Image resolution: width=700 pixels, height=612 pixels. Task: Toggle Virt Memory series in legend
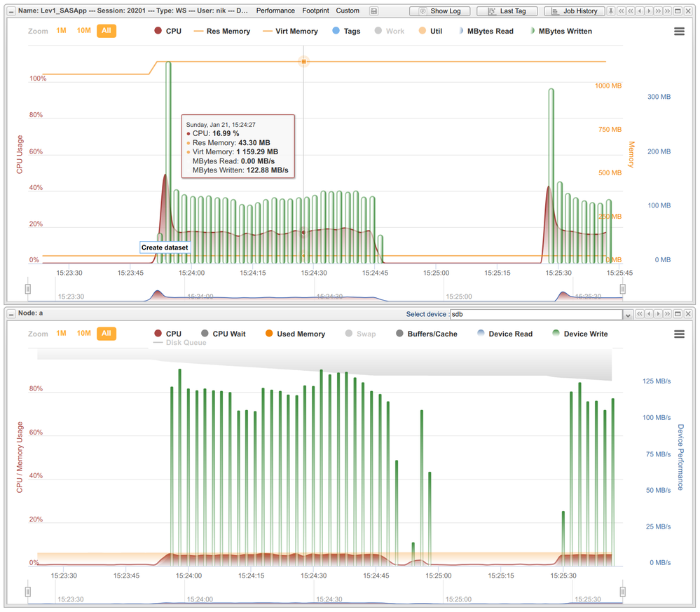click(x=290, y=32)
